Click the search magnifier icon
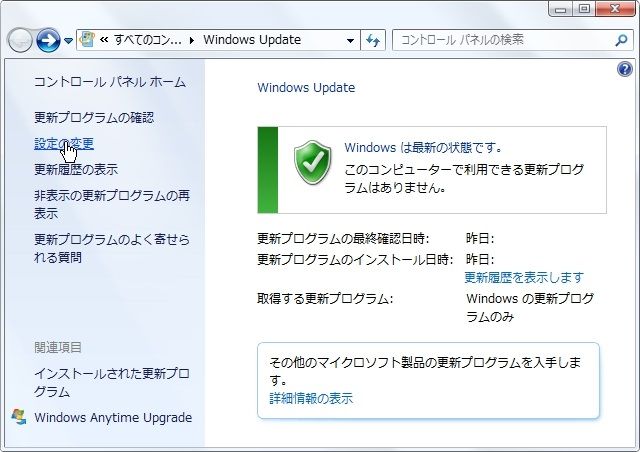640x452 pixels. click(x=621, y=40)
